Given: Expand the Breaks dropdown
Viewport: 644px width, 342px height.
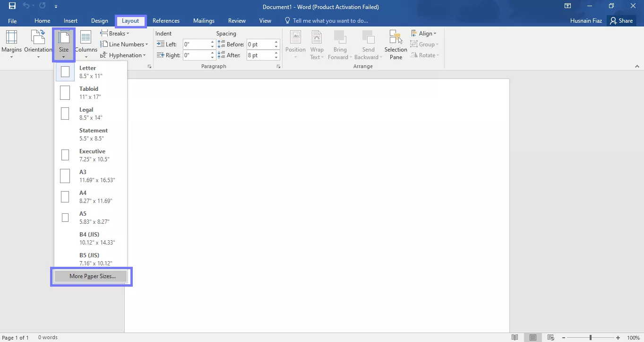Looking at the screenshot, I should [x=115, y=34].
